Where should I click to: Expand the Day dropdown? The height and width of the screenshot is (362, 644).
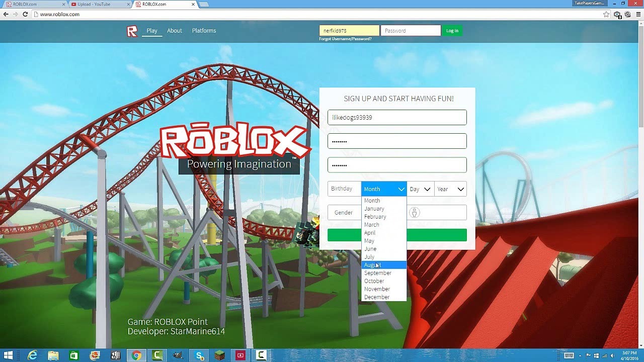tap(420, 189)
